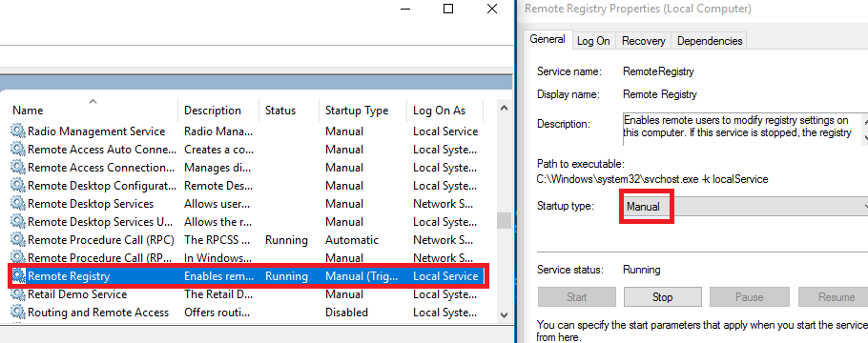Click Running status in Remote Registry row
This screenshot has width=868, height=343.
[x=286, y=276]
